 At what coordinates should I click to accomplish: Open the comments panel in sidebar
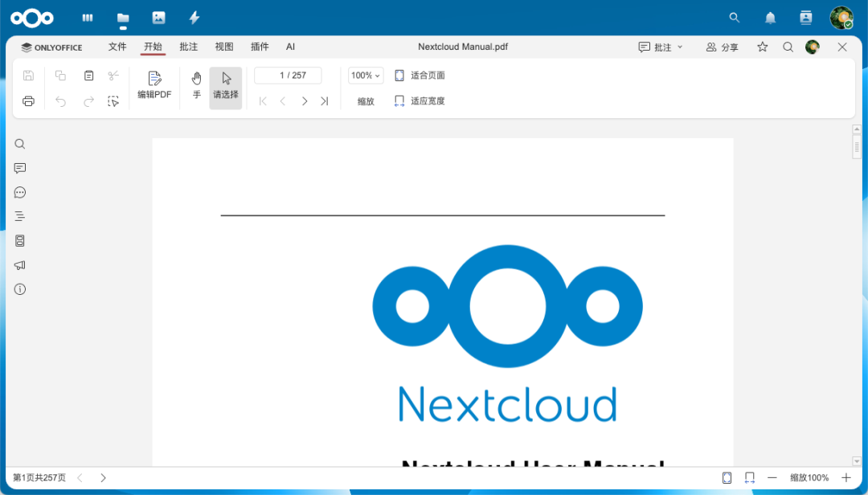[19, 168]
